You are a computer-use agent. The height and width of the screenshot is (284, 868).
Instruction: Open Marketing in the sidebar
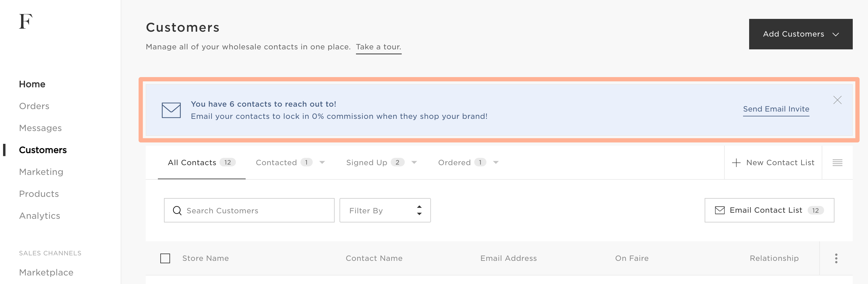click(x=41, y=172)
